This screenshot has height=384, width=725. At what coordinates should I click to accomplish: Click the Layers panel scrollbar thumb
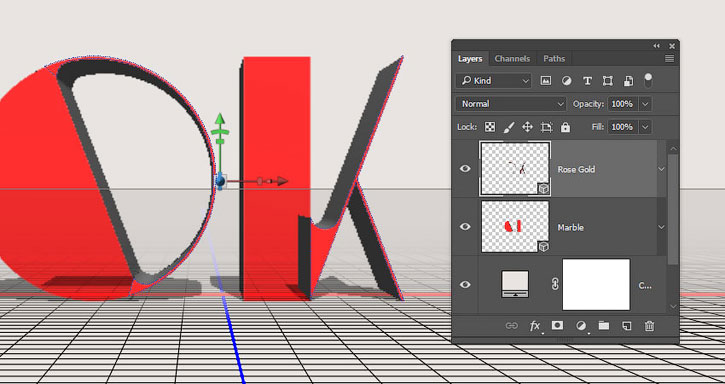(x=673, y=209)
